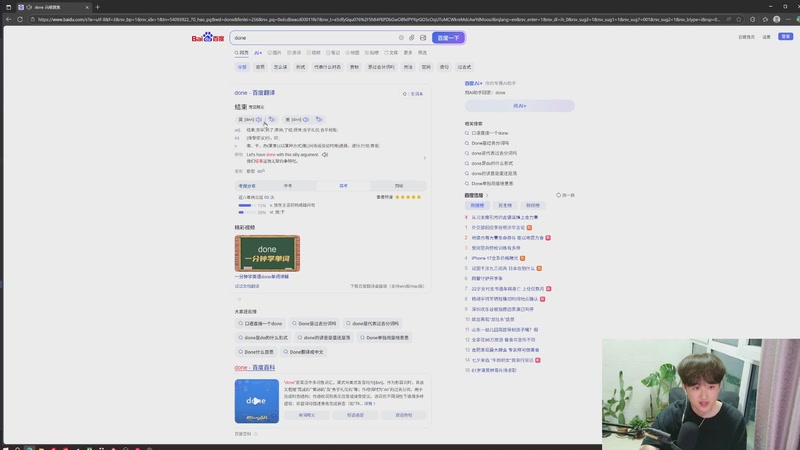
Task: Click the British pronunciation follow-read icon
Action: (272, 119)
